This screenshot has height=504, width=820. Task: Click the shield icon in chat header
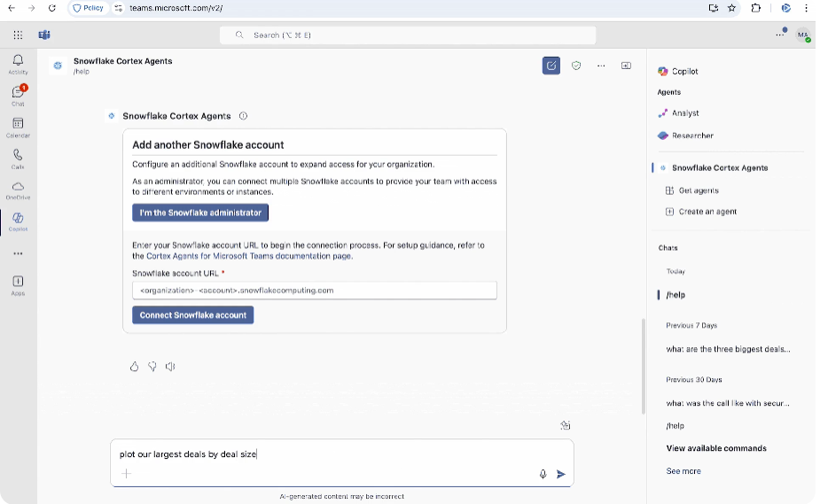tap(576, 66)
